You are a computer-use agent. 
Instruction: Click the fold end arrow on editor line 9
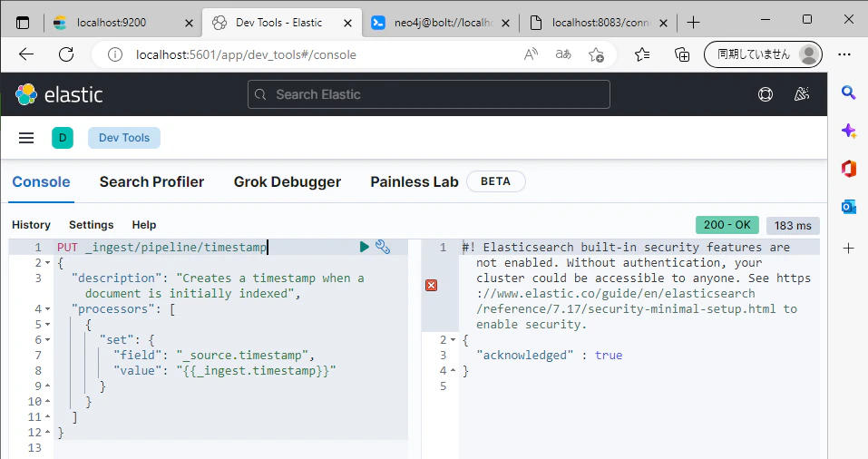(47, 386)
